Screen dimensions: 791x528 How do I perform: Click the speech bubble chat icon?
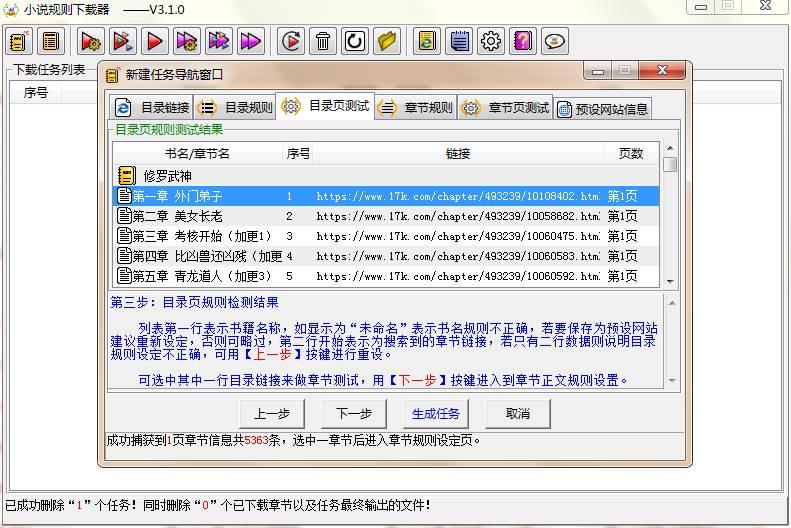(555, 41)
